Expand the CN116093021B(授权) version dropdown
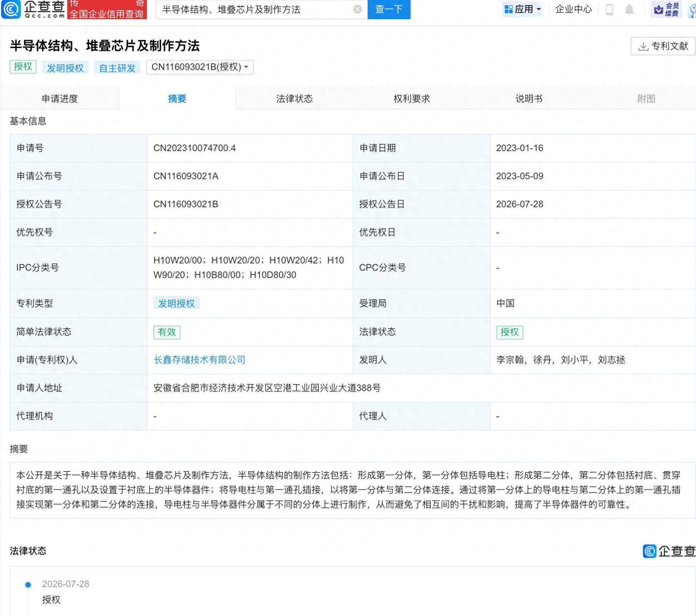 (200, 67)
